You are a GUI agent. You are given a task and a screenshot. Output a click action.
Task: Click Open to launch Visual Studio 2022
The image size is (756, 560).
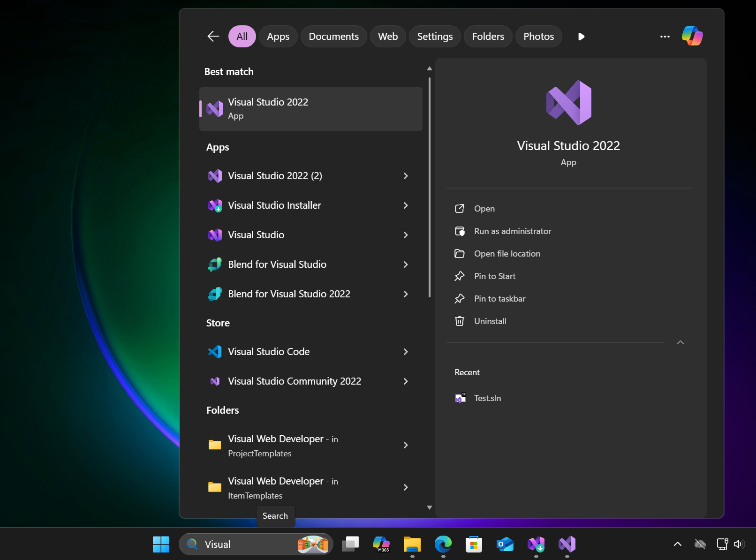tap(484, 208)
